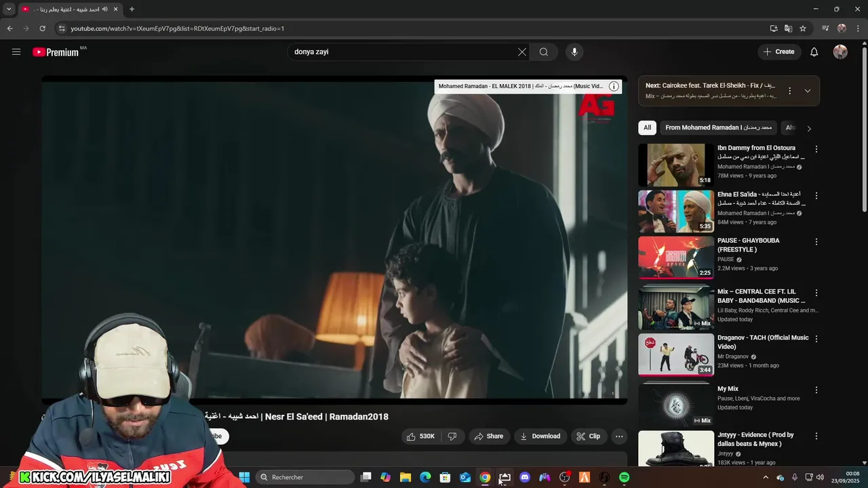Download the video
Viewport: 868px width, 488px height.
coord(540,436)
